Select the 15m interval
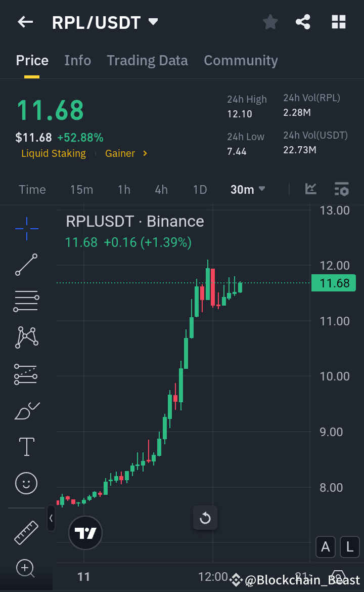Viewport: 364px width, 592px height. 81,189
